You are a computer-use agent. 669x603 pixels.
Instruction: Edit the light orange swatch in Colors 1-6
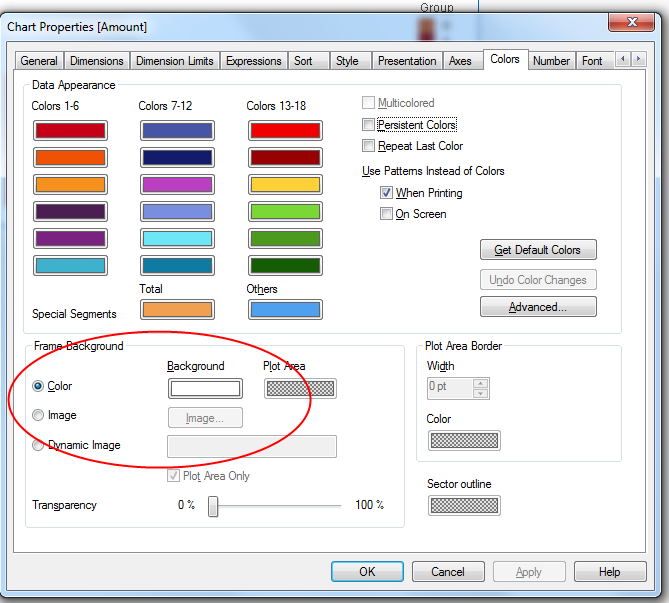70,185
